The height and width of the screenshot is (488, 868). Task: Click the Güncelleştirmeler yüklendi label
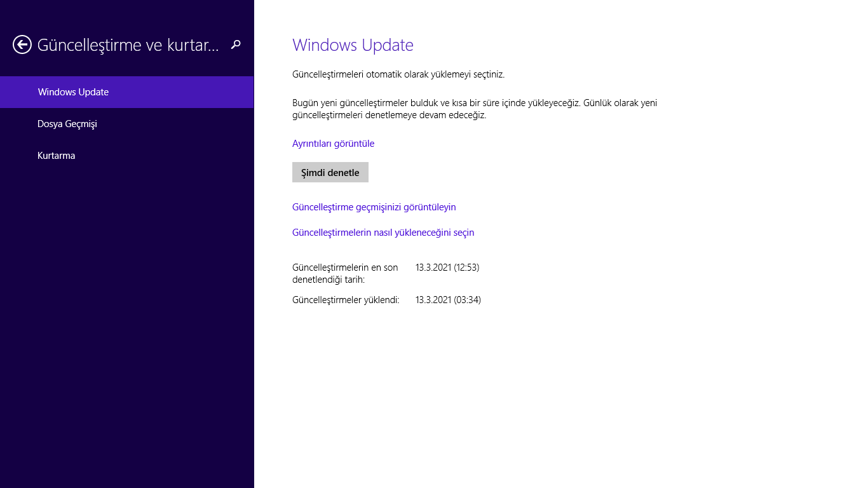[x=346, y=300]
